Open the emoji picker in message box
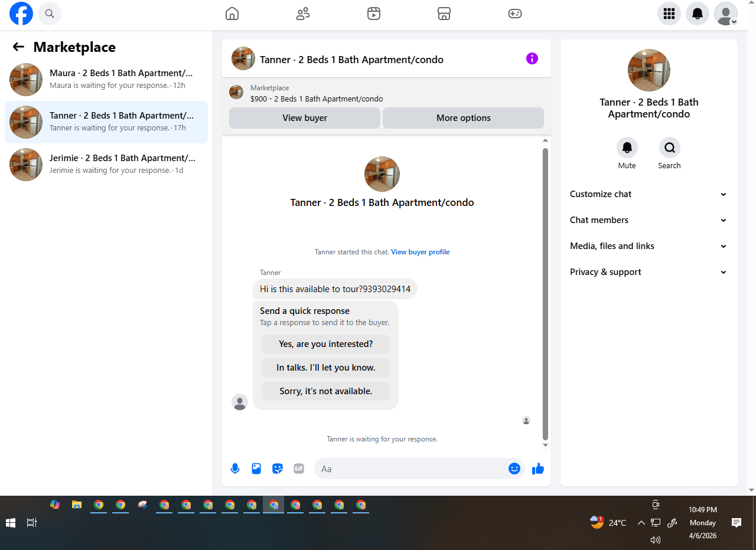Image resolution: width=756 pixels, height=550 pixels. 514,469
